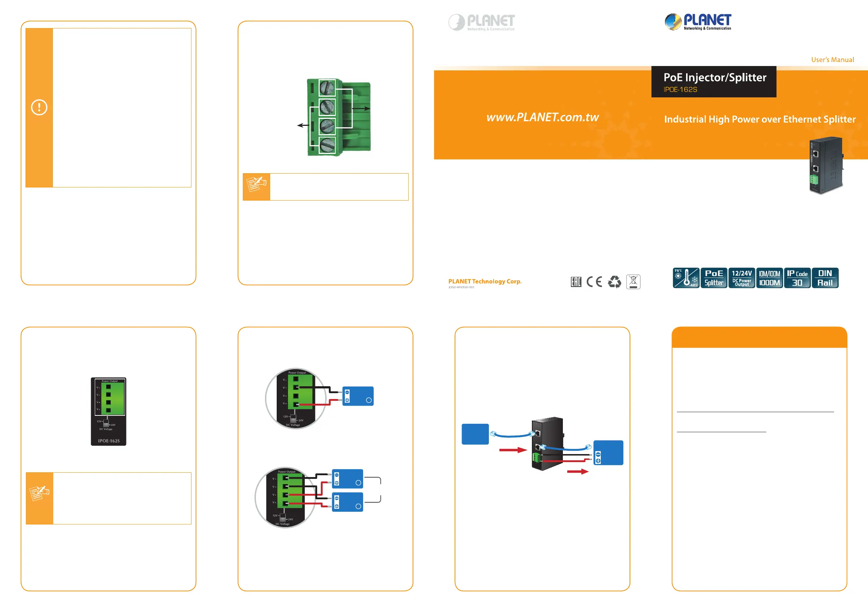
Task: Click the CE certification mark
Action: coord(594,282)
